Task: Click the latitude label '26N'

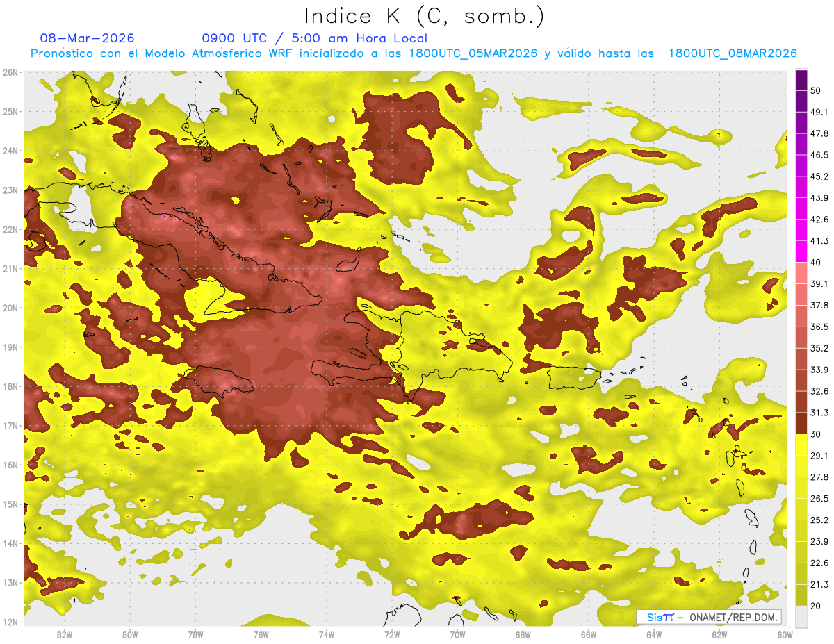Action: (10, 72)
